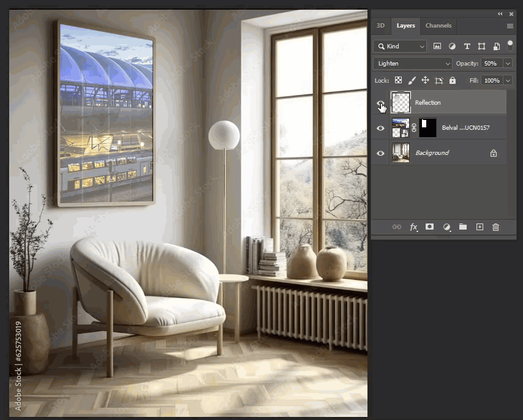
Task: Filter layers by adjustment layers
Action: 452,47
